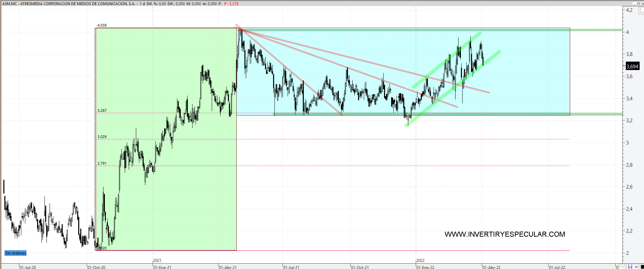644x269 pixels.
Task: Click the black square in bottom-right corner
Action: click(x=642, y=267)
